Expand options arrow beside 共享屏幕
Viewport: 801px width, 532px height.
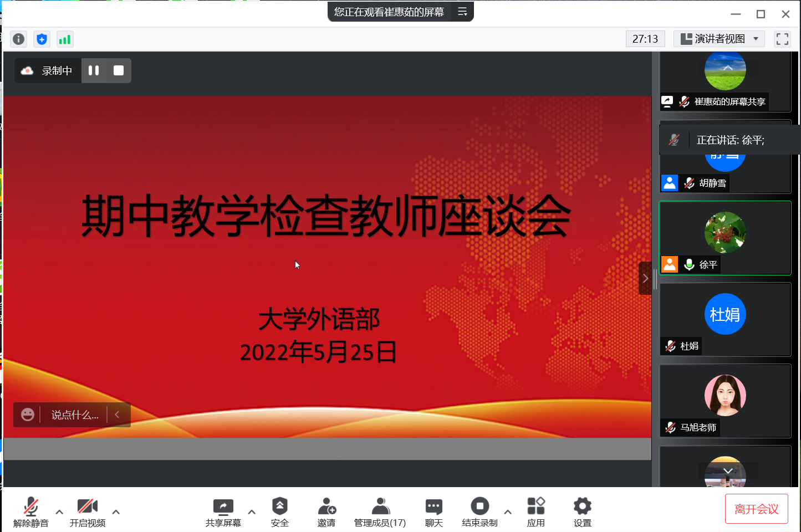click(252, 512)
